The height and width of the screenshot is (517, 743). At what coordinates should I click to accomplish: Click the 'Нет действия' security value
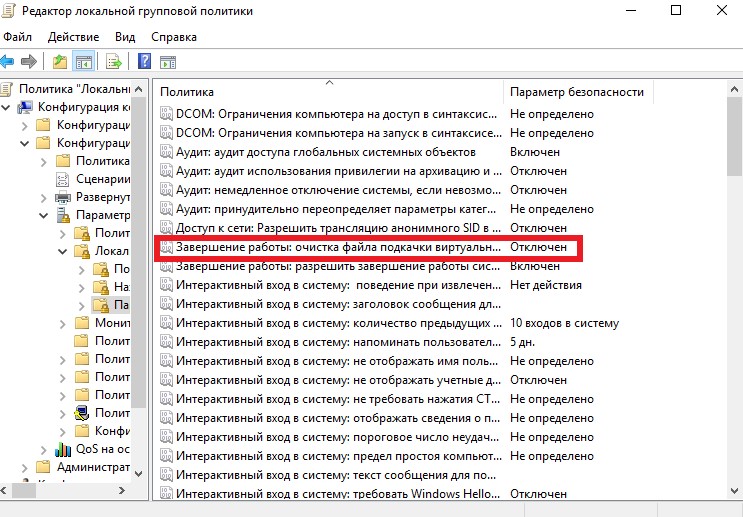coord(545,285)
